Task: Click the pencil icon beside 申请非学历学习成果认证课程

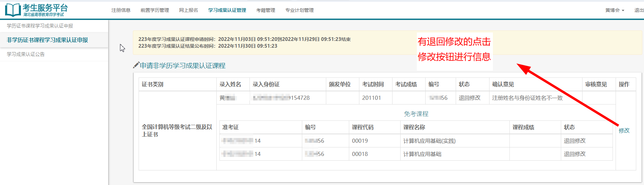Action: (136, 65)
